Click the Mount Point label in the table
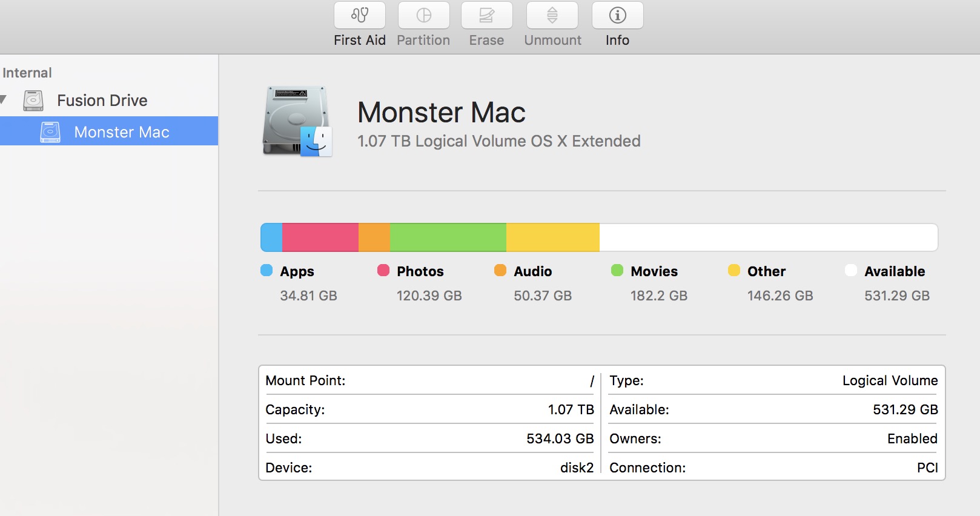 coord(305,380)
